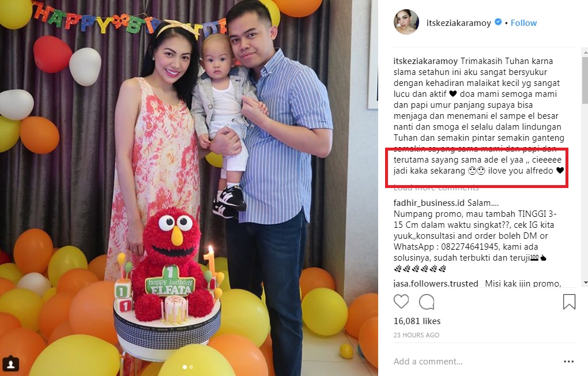Save post with bookmark icon
The height and width of the screenshot is (376, 588).
[569, 302]
